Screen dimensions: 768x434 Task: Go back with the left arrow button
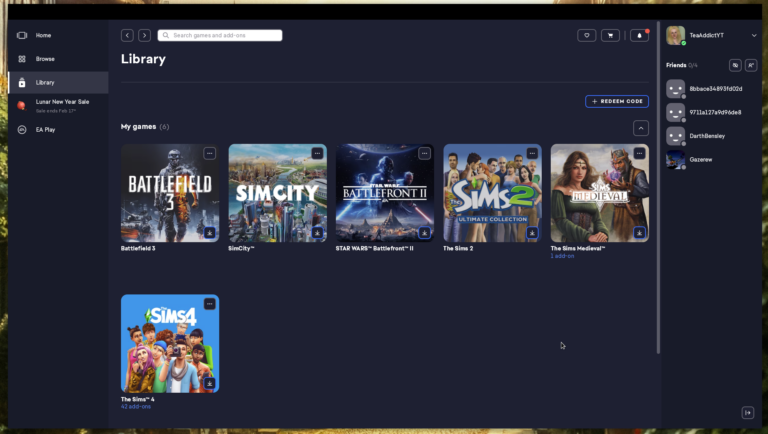[x=127, y=35]
